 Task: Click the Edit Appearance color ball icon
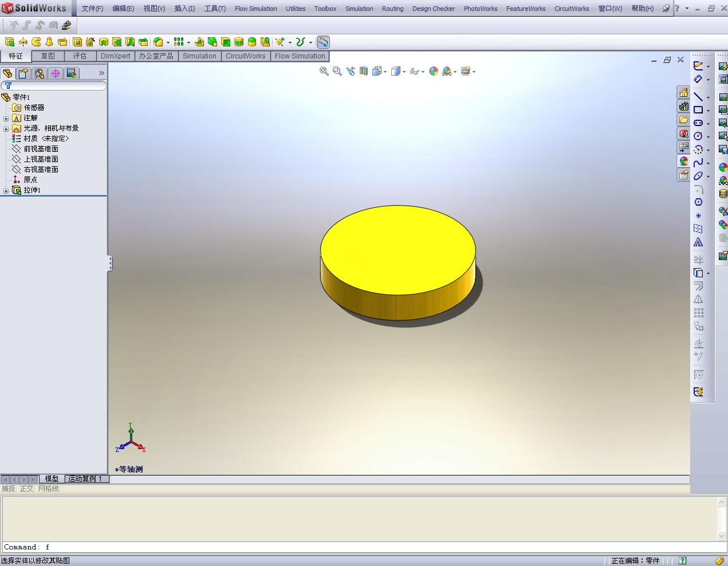434,71
